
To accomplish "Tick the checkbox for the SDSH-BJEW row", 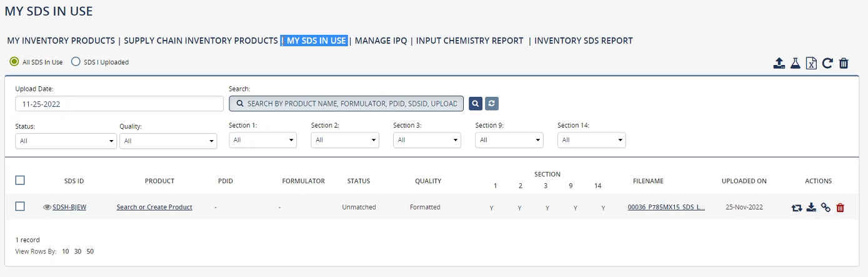I will (20, 206).
